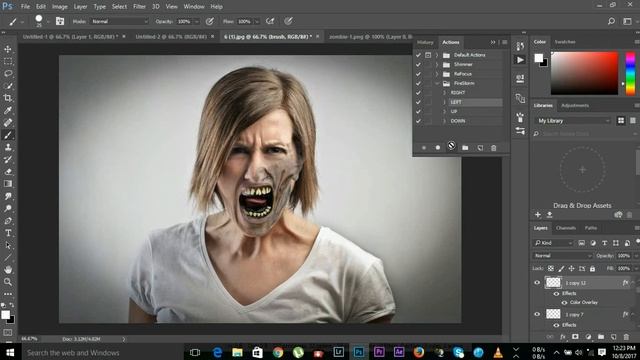The image size is (640, 360).
Task: Add layer mask at Layers panel bottom
Action: point(575,337)
